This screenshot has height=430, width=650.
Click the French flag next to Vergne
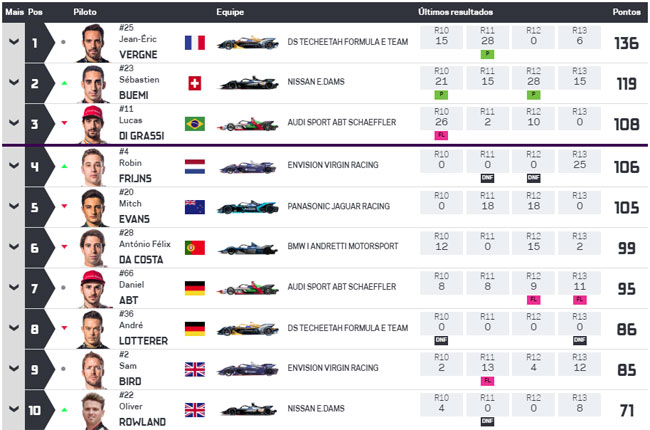[x=195, y=43]
